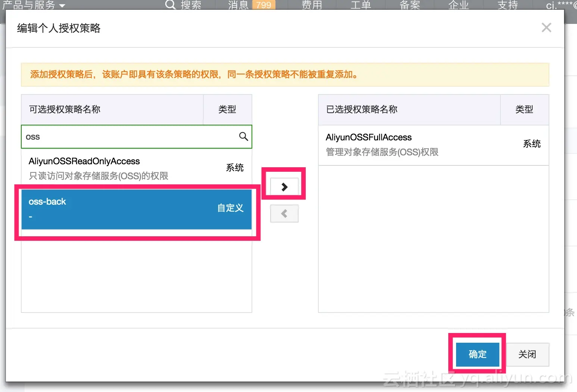Open the 产品与服务 dropdown menu
577x392 pixels.
coord(34,5)
